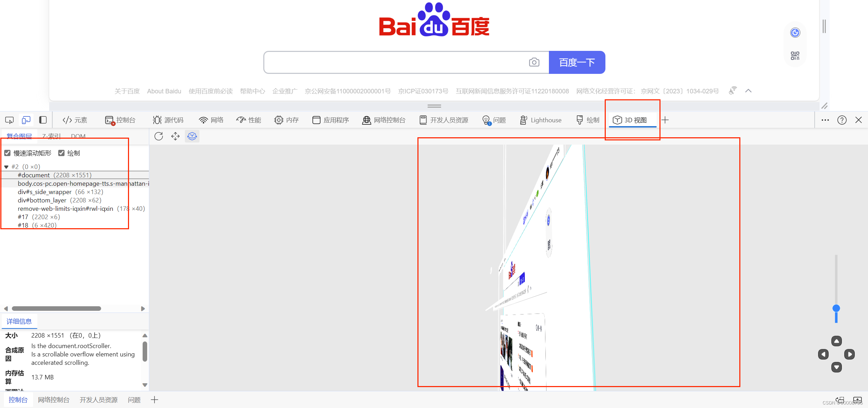Image resolution: width=868 pixels, height=408 pixels.
Task: Click the 3D view pan left arrow
Action: (x=823, y=354)
